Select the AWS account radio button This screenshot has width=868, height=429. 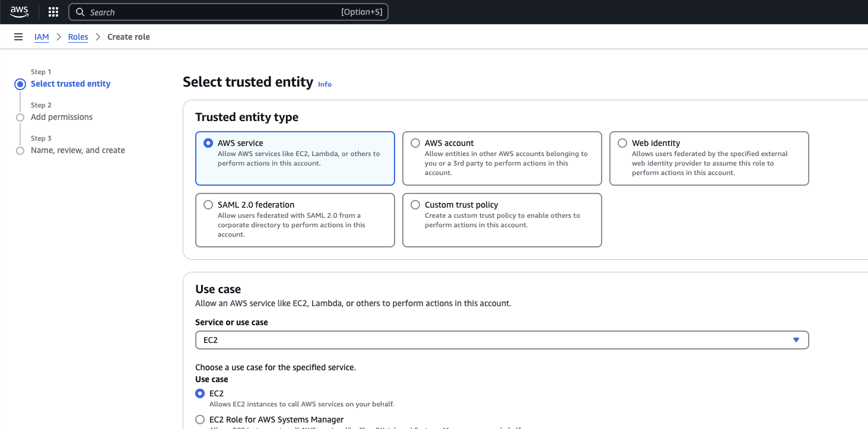pos(415,143)
